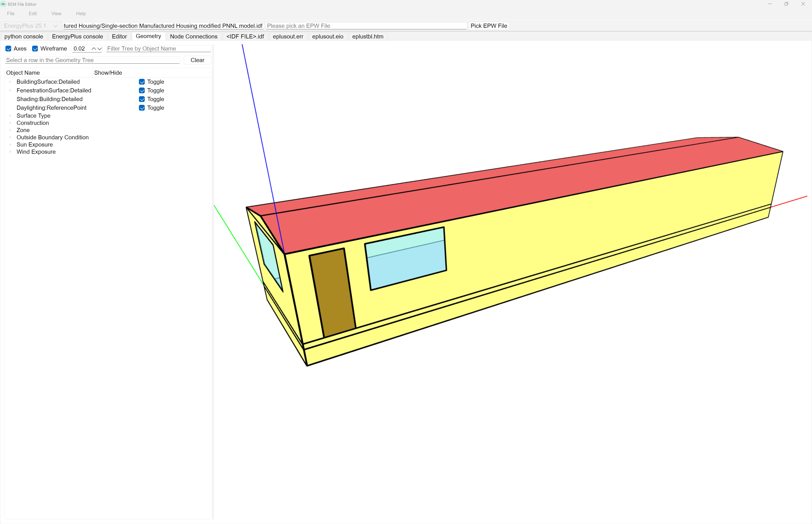Open the eplustbl.htm tab
Viewport: 812px width, 524px height.
pos(368,36)
